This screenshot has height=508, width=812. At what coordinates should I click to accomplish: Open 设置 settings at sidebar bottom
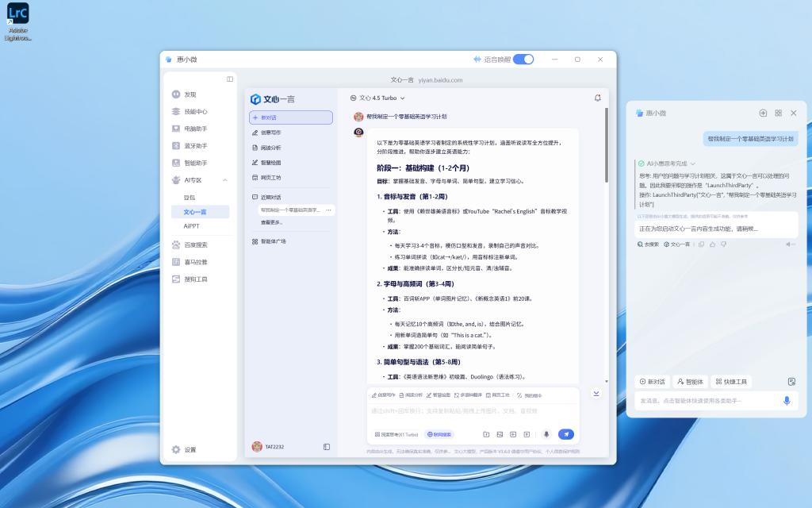184,449
